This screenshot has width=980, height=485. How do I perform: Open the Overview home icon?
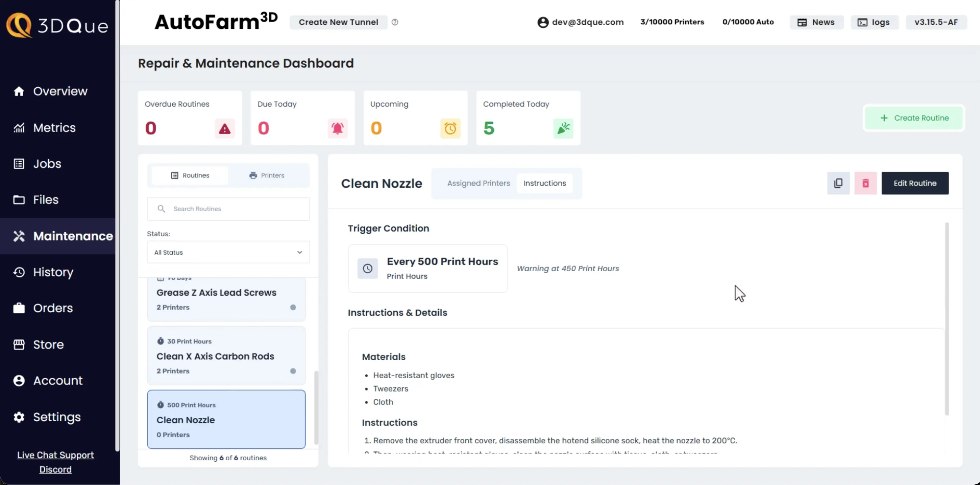pyautogui.click(x=19, y=91)
